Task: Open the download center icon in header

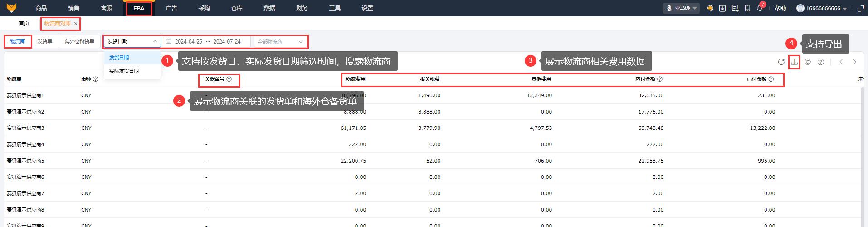Action: 722,8
